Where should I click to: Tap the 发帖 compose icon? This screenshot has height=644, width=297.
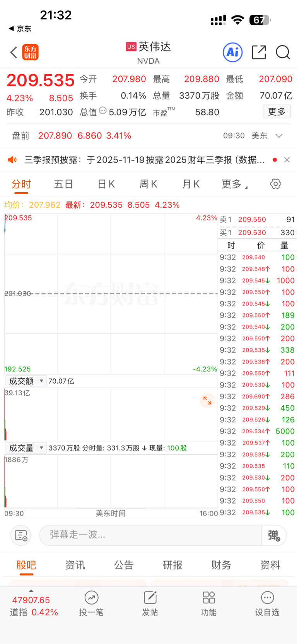[150, 598]
